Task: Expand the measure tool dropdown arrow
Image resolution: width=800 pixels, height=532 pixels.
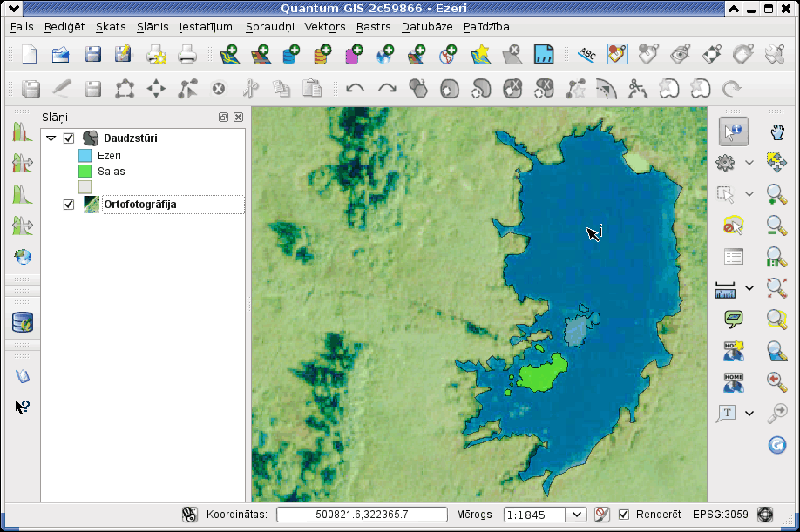Action: [x=749, y=288]
